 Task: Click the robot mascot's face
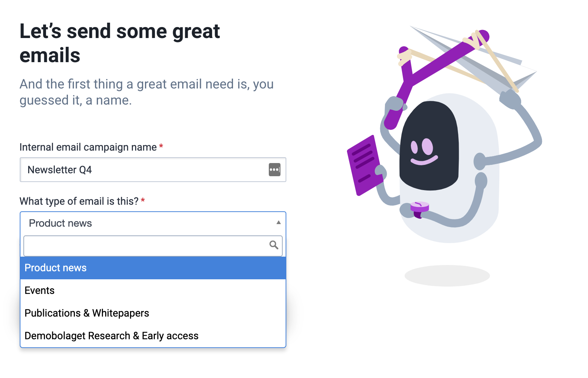pos(429,146)
